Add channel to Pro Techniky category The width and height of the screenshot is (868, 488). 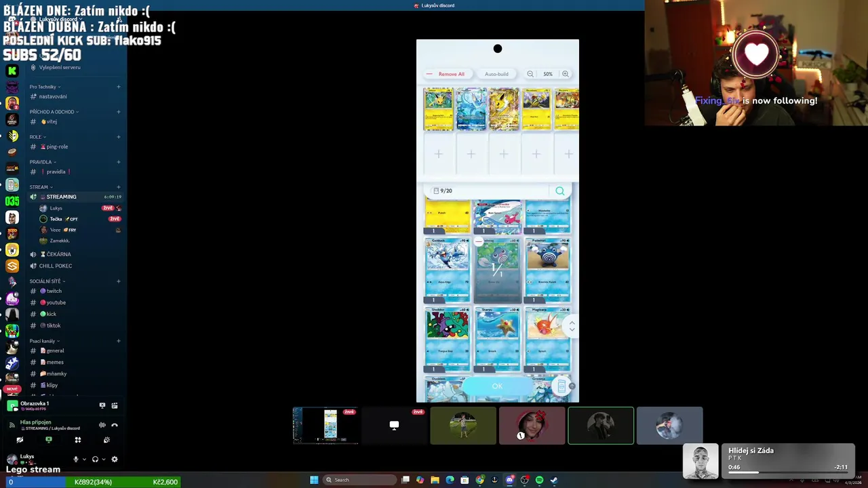click(x=118, y=87)
